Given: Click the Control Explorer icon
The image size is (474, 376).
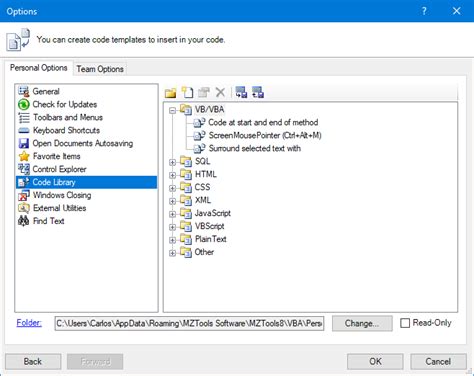Looking at the screenshot, I should 24,169.
